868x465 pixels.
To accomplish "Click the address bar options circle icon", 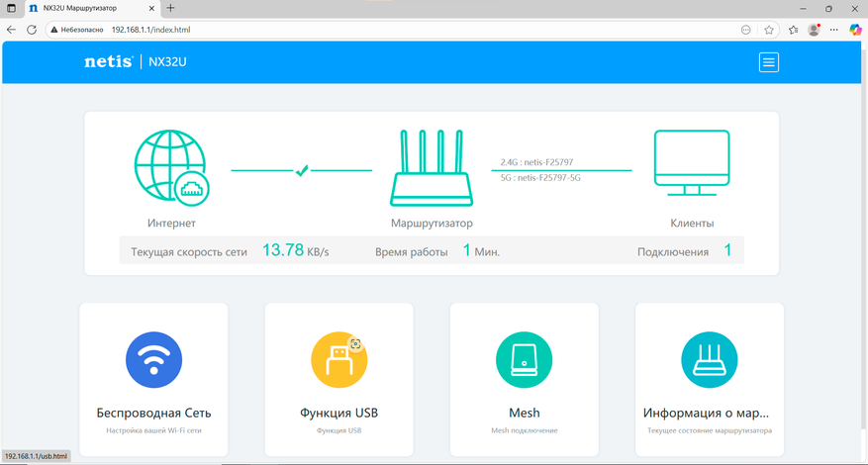I will pyautogui.click(x=745, y=30).
